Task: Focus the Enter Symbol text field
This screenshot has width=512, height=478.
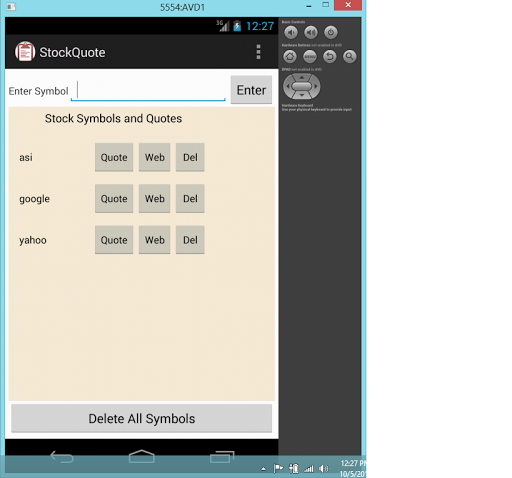Action: 148,90
